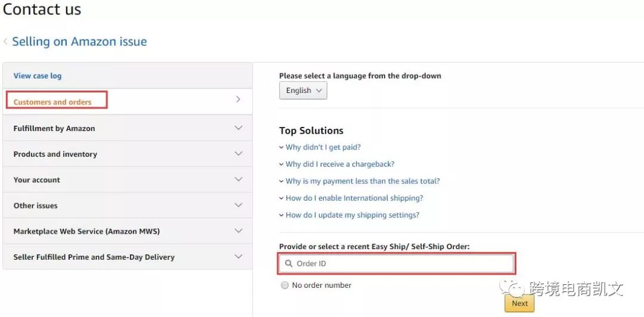Click the back arrow beside Selling on Amazon issue
Screen dimensions: 644x317
click(x=5, y=42)
